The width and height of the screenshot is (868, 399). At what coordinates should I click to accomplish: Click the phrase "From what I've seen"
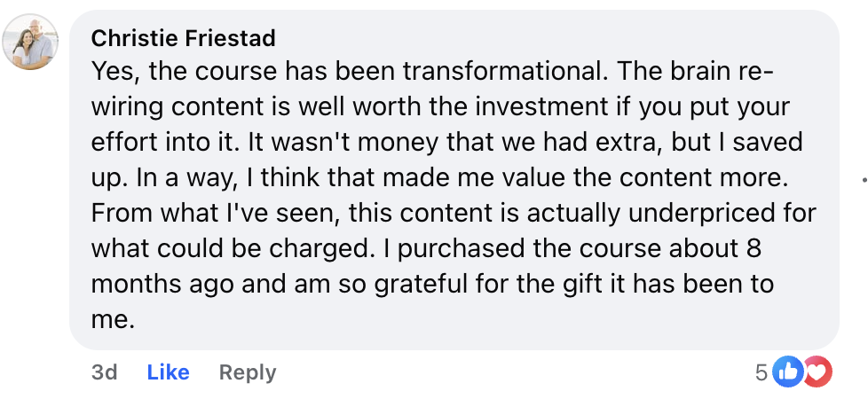187,214
